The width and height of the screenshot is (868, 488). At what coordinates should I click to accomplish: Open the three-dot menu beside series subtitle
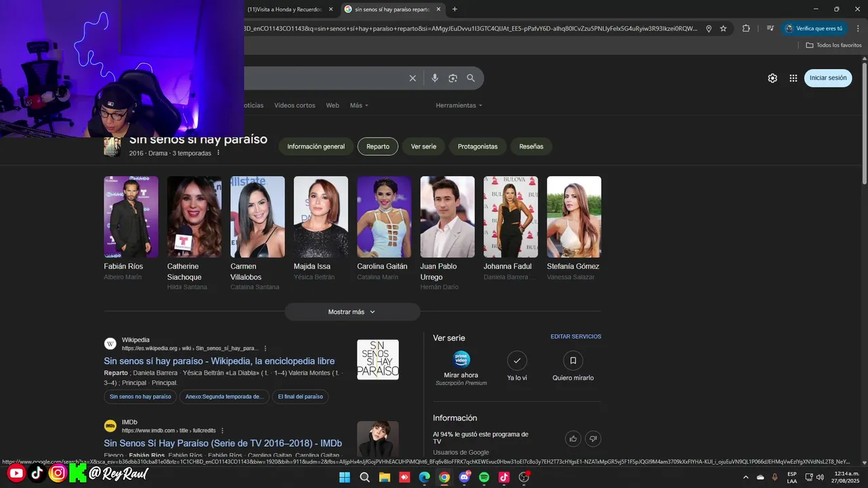click(x=218, y=153)
